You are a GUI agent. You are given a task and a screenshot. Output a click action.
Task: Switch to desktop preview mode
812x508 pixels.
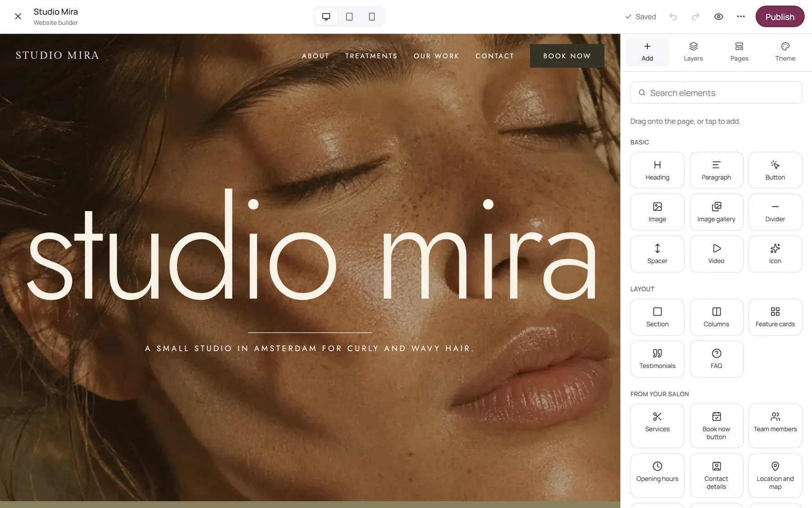tap(326, 17)
